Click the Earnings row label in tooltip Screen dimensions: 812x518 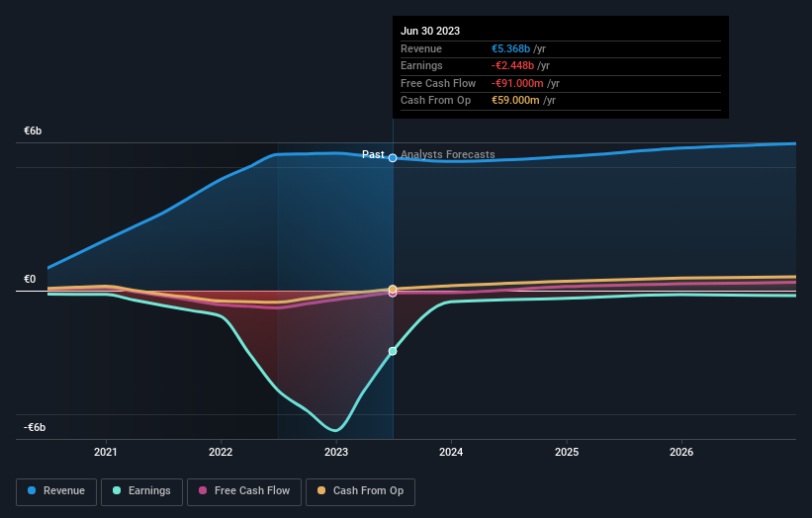point(421,65)
